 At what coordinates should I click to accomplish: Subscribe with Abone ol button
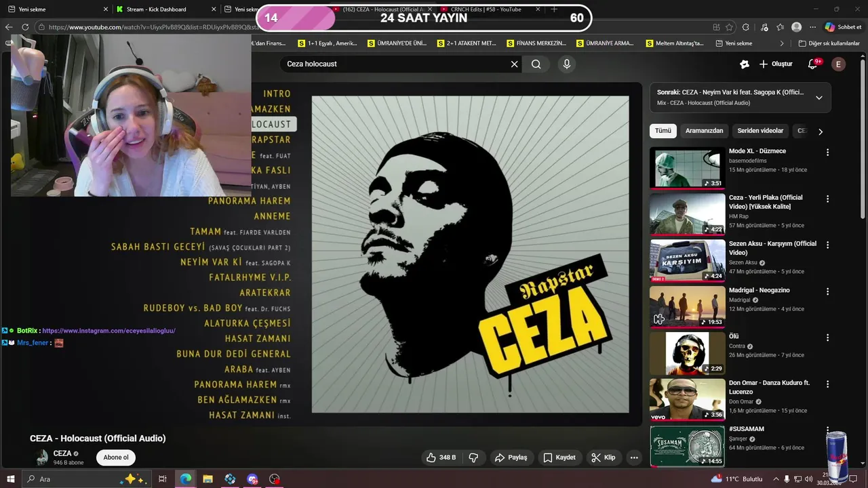[x=116, y=457]
